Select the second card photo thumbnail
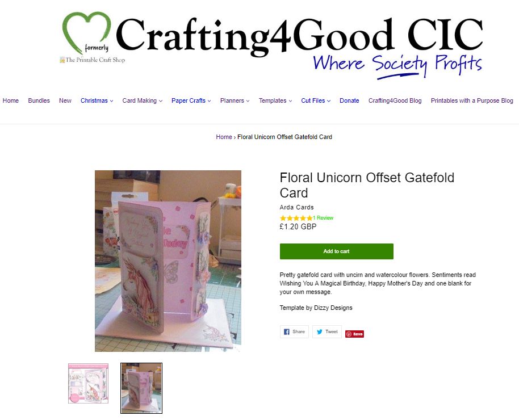The width and height of the screenshot is (519, 420). [141, 388]
